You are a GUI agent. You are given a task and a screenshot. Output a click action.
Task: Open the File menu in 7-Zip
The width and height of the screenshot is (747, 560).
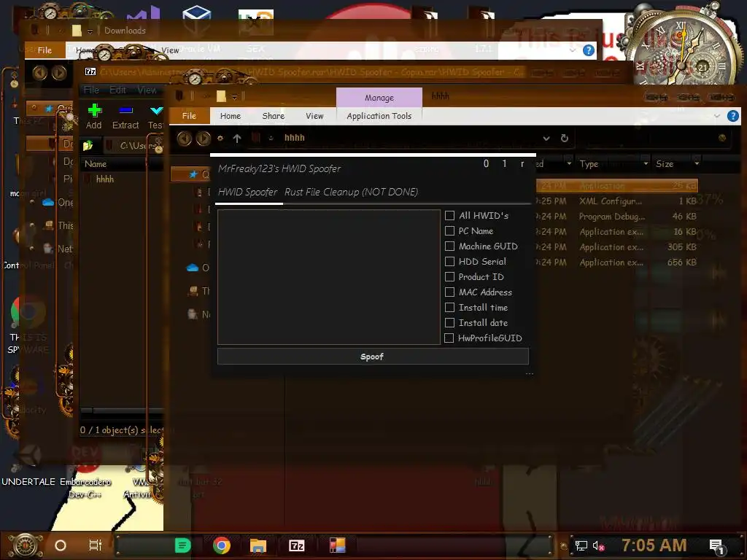click(x=91, y=90)
